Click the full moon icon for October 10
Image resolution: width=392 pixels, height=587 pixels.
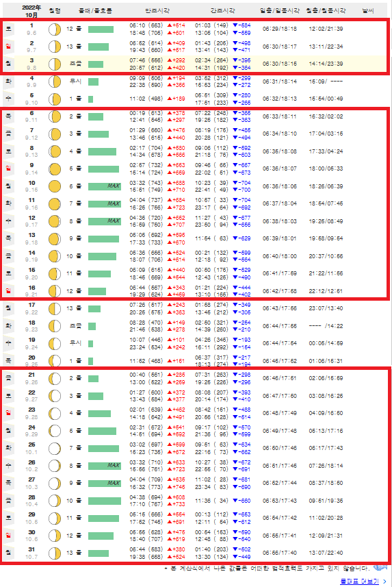tap(55, 186)
